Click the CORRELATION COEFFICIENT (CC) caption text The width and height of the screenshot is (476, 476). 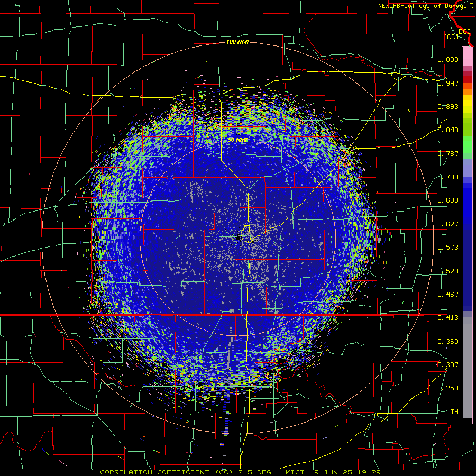tap(167, 472)
